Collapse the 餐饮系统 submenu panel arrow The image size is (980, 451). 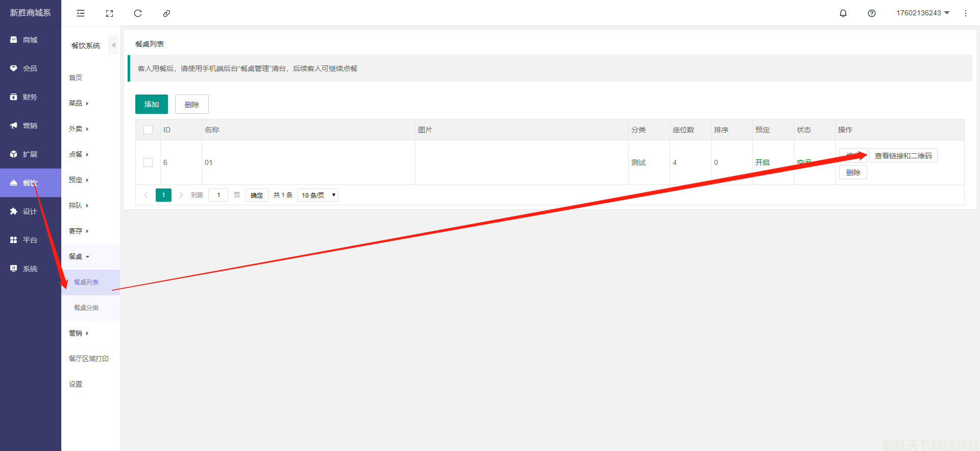(114, 45)
